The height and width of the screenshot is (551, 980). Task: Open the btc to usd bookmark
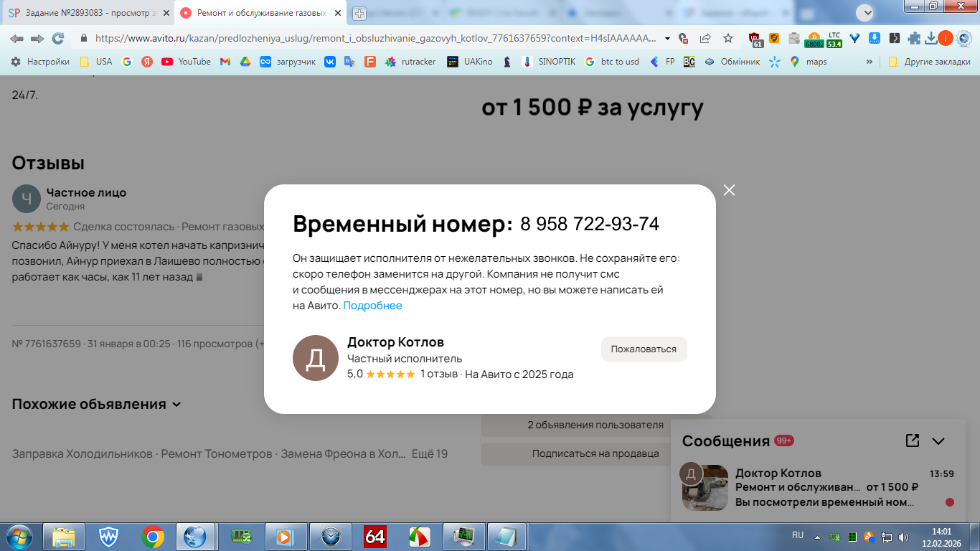point(611,62)
